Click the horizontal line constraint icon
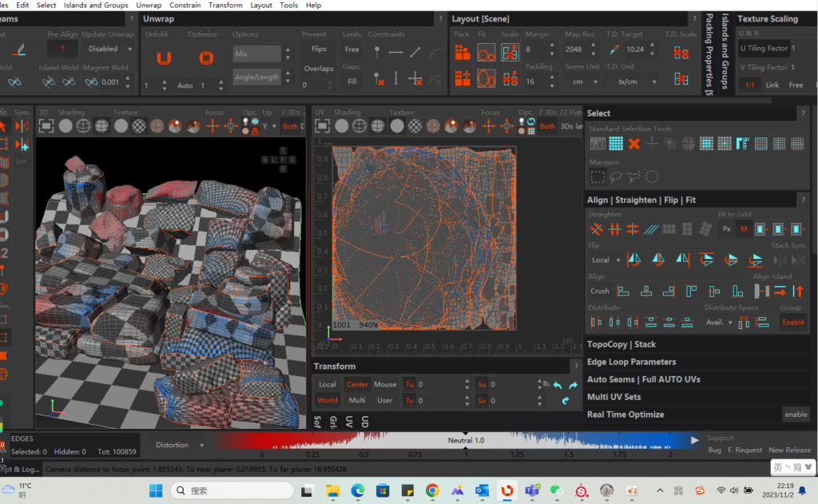 pyautogui.click(x=396, y=52)
